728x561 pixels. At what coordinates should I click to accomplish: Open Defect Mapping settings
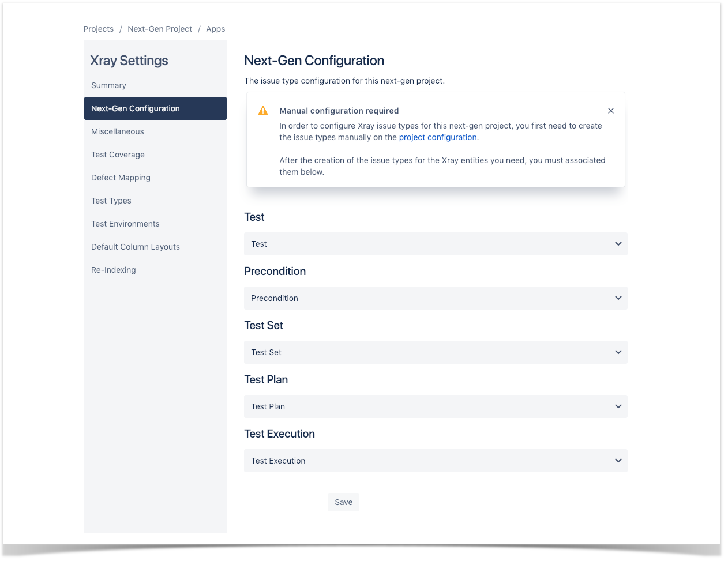[155, 178]
